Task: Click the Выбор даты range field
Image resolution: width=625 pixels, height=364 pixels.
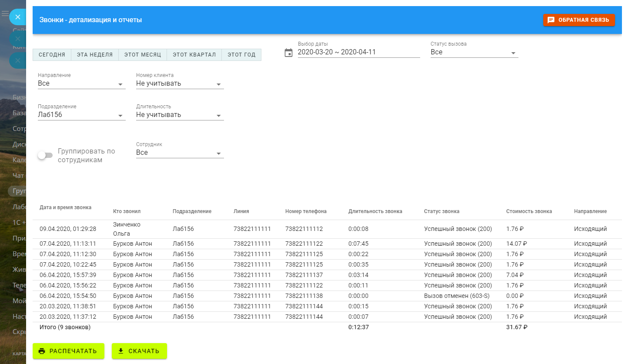Action: pos(358,52)
